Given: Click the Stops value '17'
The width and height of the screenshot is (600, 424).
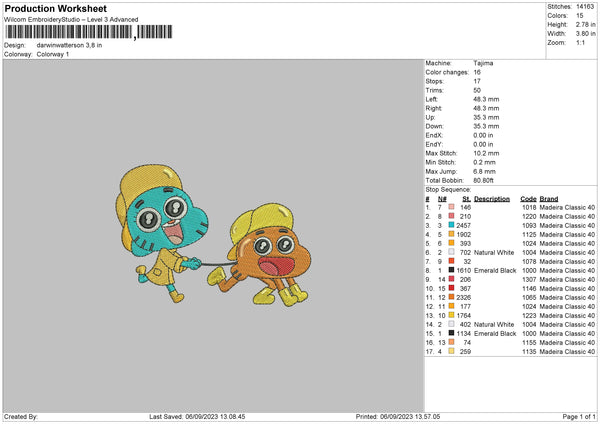Looking at the screenshot, I should point(477,81).
